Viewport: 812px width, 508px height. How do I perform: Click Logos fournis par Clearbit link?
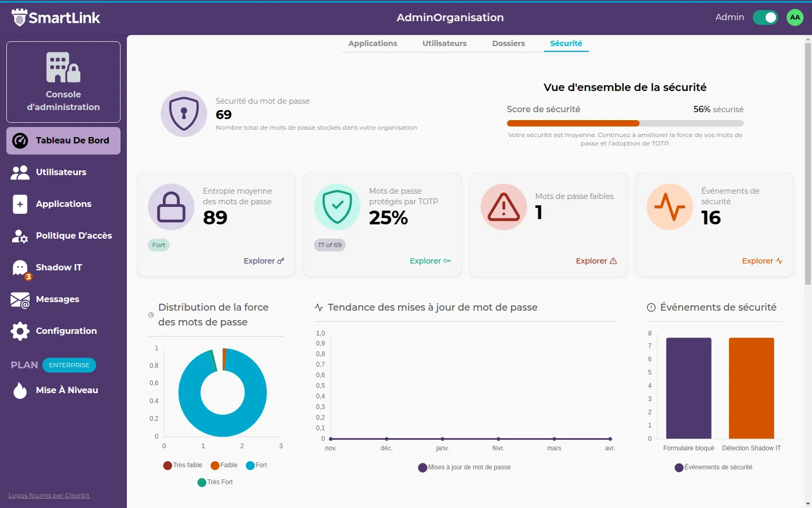click(x=49, y=496)
